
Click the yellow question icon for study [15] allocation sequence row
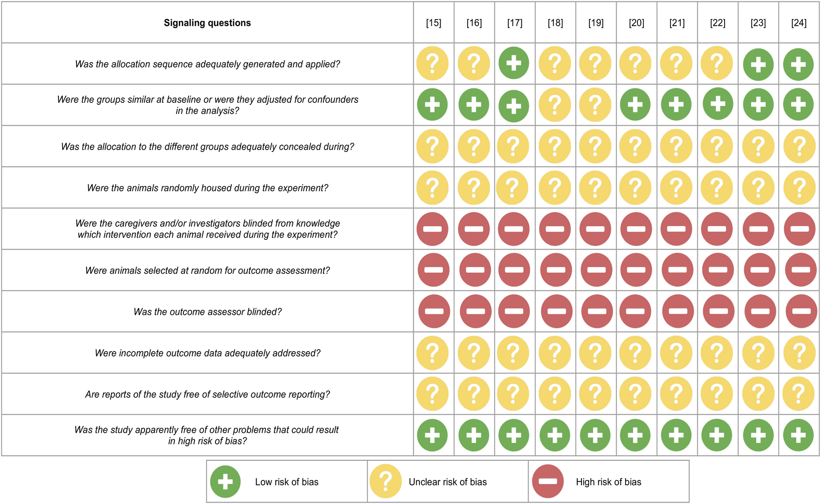tap(432, 63)
